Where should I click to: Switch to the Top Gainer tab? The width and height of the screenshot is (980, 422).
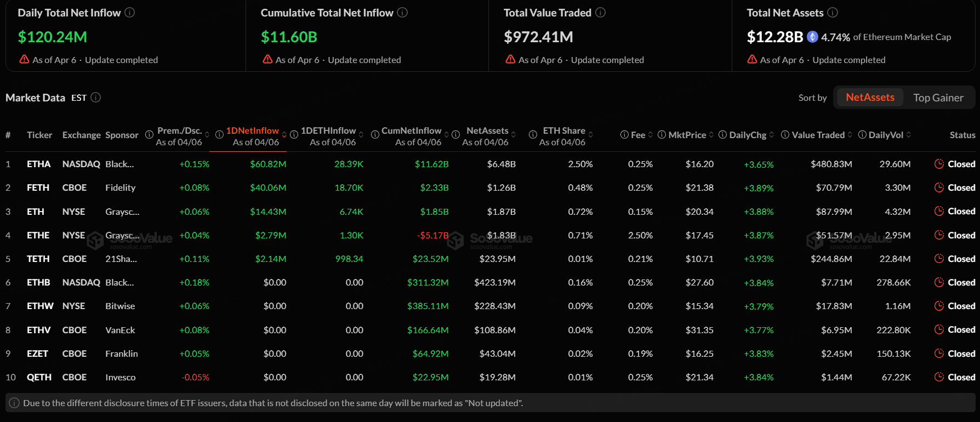(x=938, y=98)
